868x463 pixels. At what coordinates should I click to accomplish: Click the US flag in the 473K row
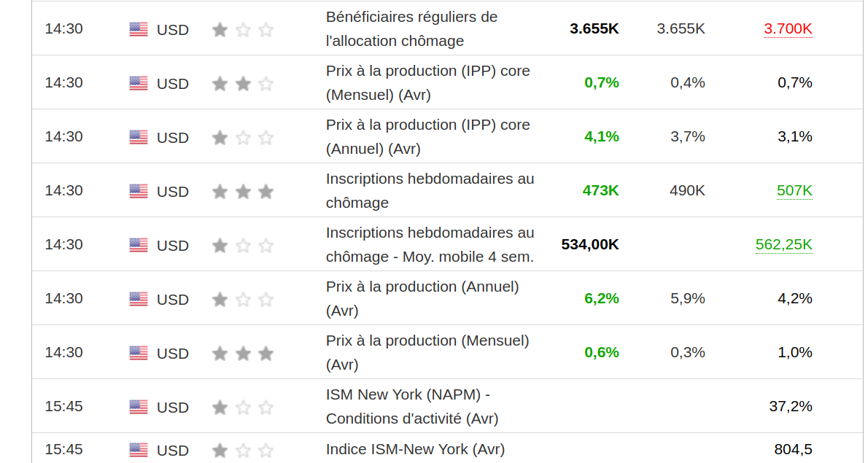coord(139,191)
